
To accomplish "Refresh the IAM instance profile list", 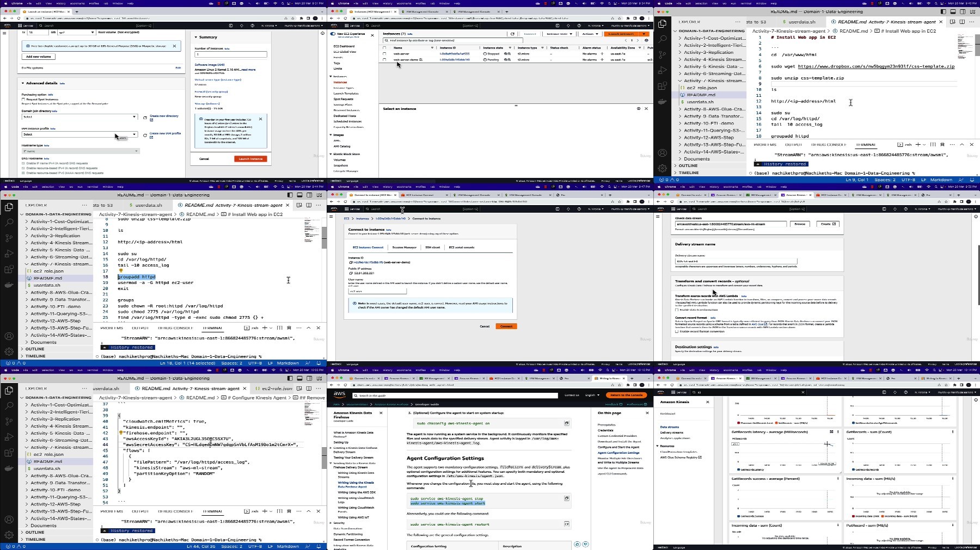I will point(145,134).
